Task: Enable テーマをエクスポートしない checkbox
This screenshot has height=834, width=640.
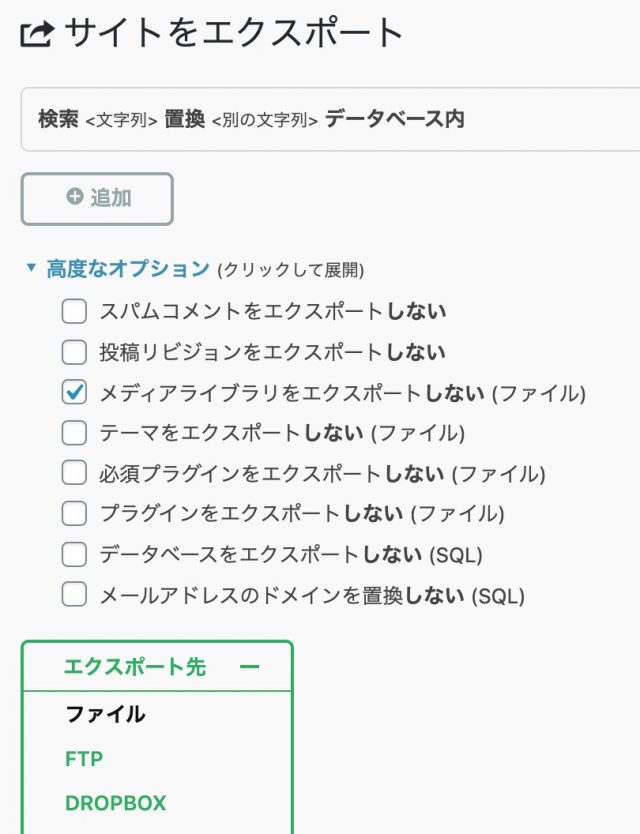Action: click(x=74, y=433)
